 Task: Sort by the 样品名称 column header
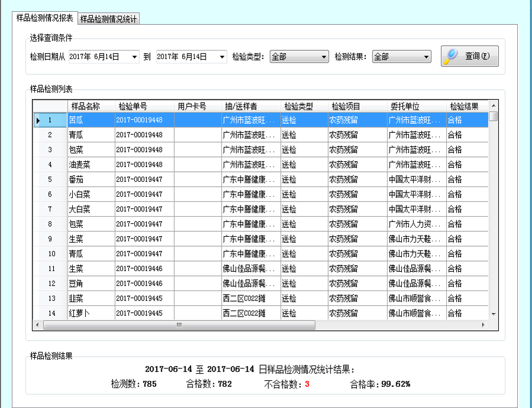[x=86, y=107]
